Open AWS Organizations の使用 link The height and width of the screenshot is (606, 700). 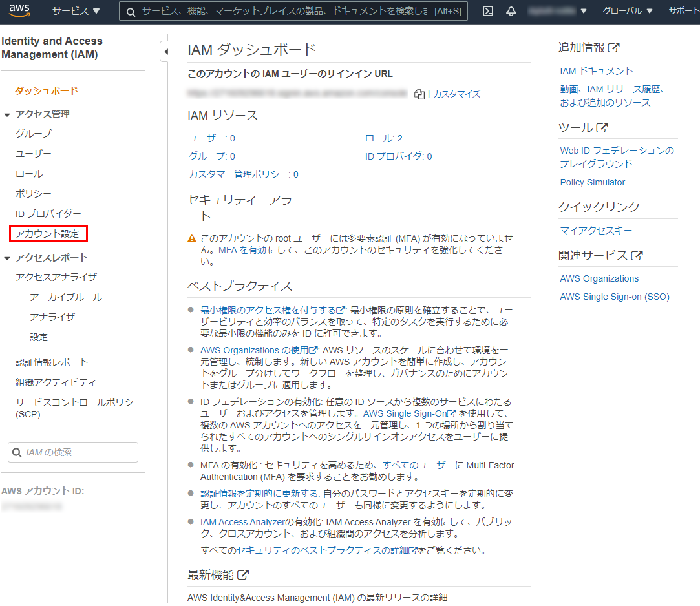pos(259,350)
